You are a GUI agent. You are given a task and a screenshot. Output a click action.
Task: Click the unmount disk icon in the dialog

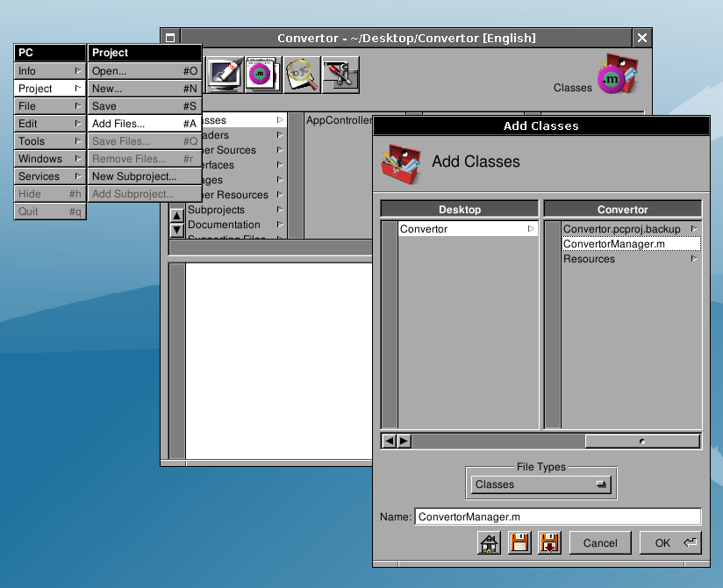pos(549,542)
